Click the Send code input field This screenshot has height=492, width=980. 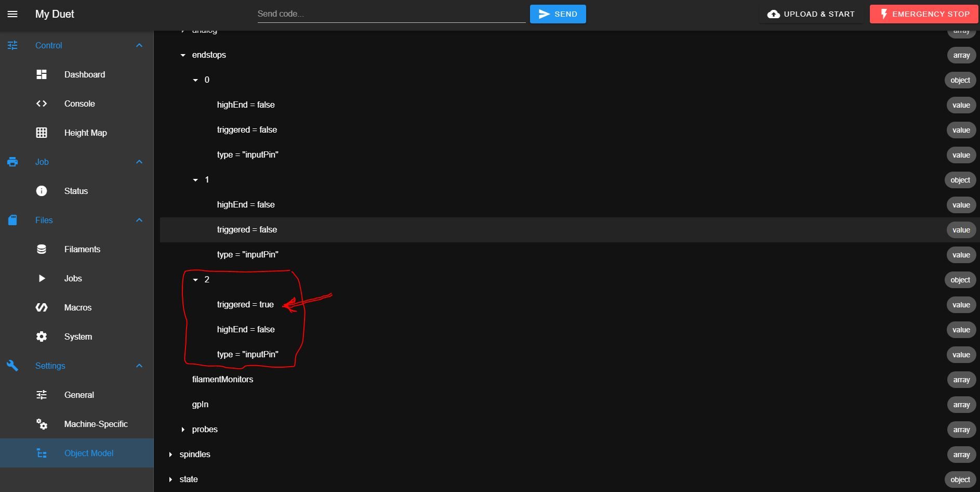(x=391, y=14)
